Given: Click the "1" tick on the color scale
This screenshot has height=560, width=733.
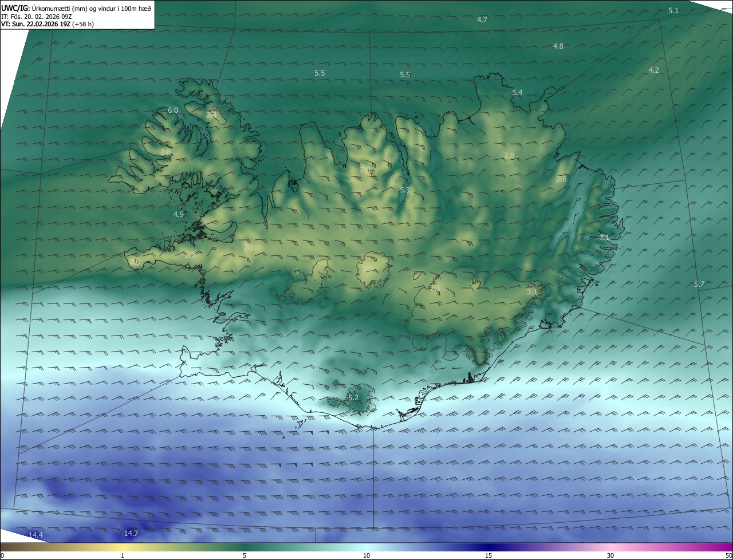Looking at the screenshot, I should tap(123, 555).
